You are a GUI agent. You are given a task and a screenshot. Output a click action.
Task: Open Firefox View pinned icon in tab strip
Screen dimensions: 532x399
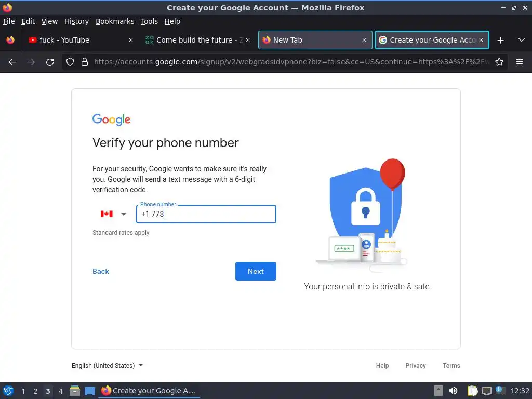click(10, 40)
